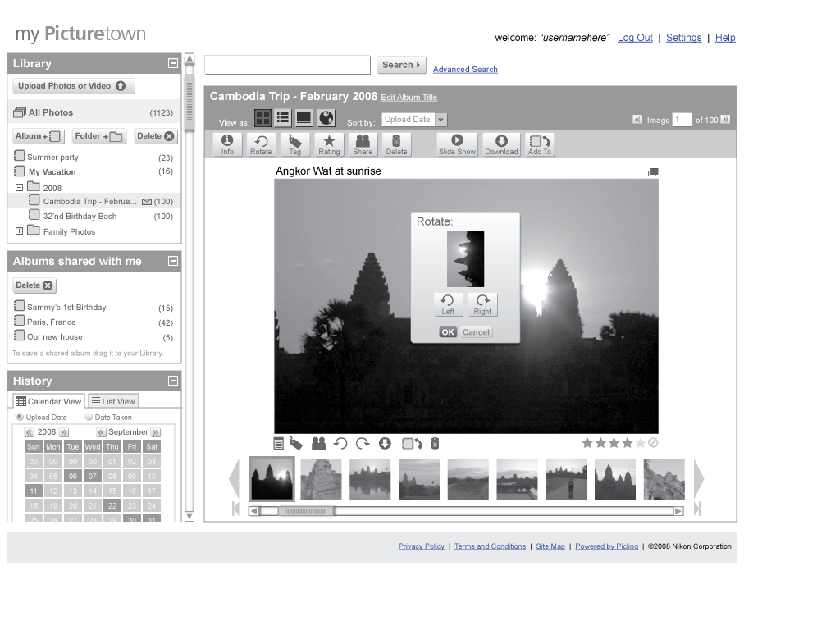
Task: Go to previous year in calendar
Action: (30, 432)
